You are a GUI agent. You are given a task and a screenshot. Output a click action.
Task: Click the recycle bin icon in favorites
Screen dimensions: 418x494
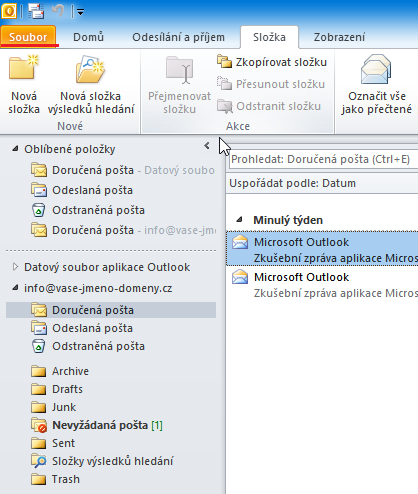pyautogui.click(x=39, y=210)
